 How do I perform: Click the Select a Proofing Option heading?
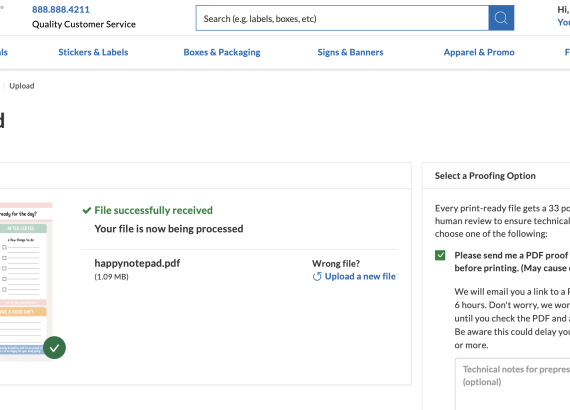coord(485,176)
